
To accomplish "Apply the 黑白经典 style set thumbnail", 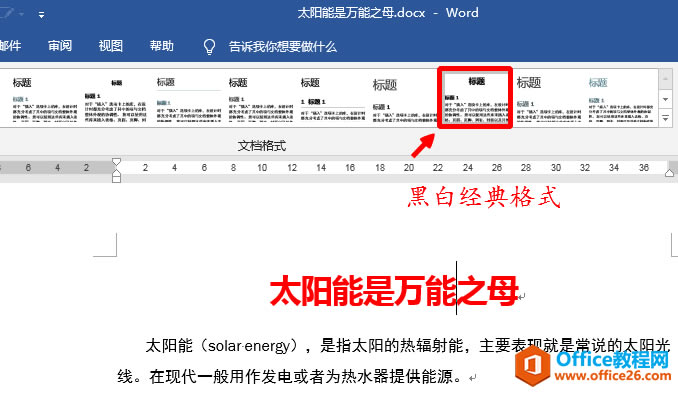I will (476, 98).
